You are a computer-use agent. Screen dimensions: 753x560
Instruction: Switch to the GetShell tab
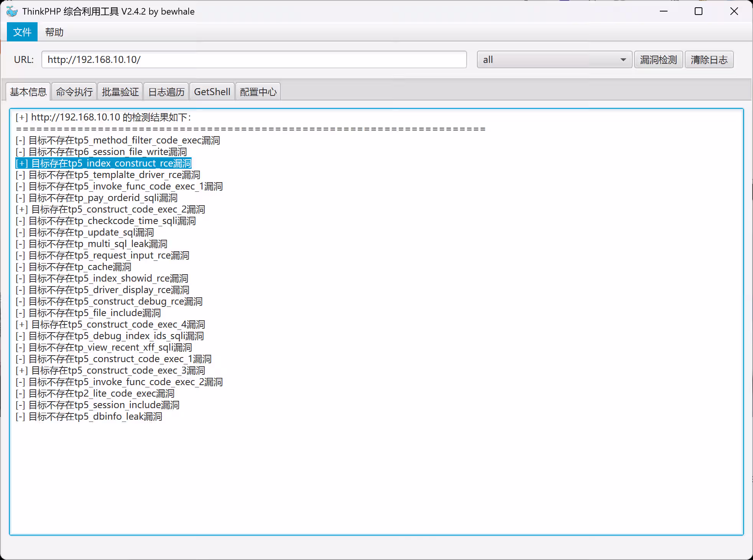[212, 92]
